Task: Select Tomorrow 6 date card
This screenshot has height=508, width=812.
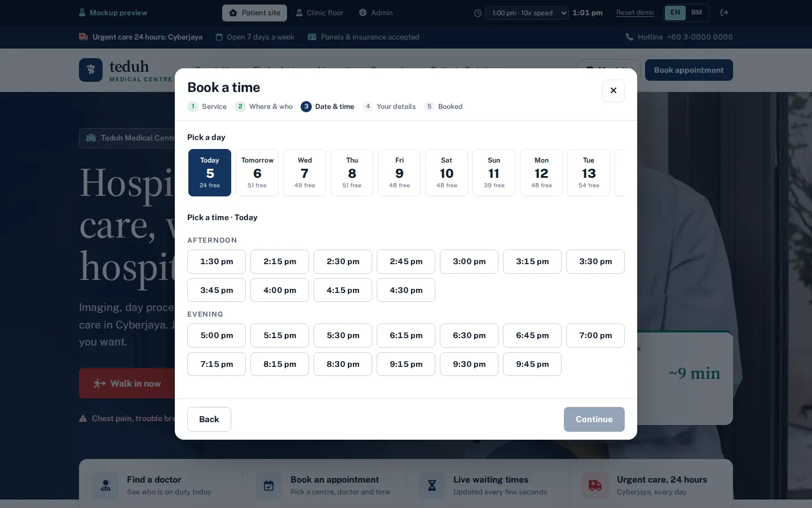Action: [257, 173]
